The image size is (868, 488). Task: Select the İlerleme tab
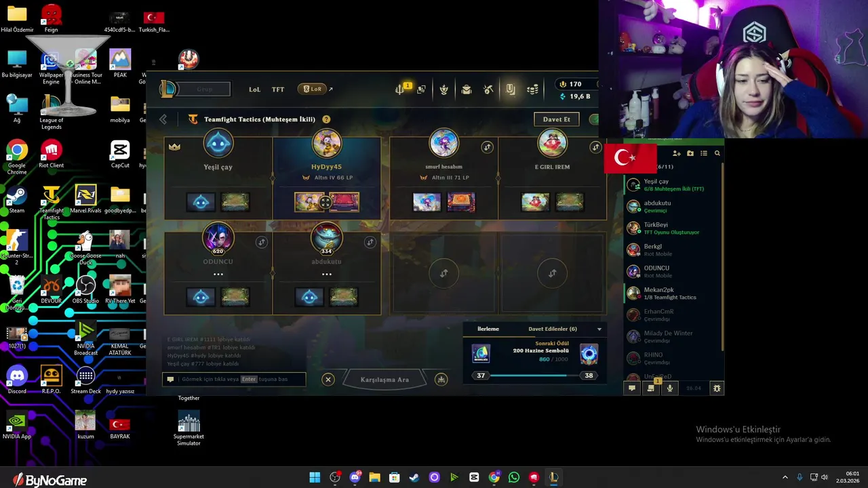click(488, 329)
